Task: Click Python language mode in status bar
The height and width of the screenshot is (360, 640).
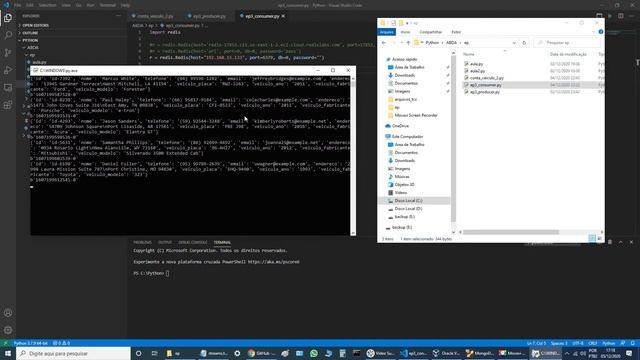Action: coord(609,343)
